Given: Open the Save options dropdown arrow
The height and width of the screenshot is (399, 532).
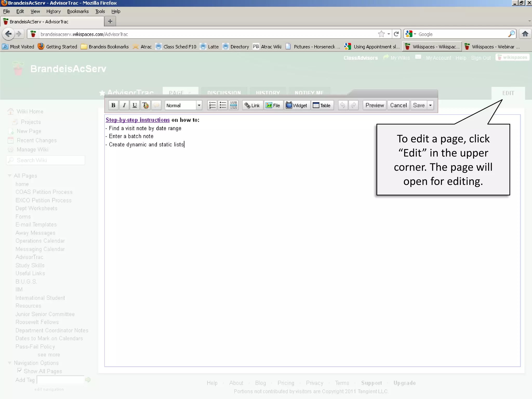Looking at the screenshot, I should (x=430, y=105).
